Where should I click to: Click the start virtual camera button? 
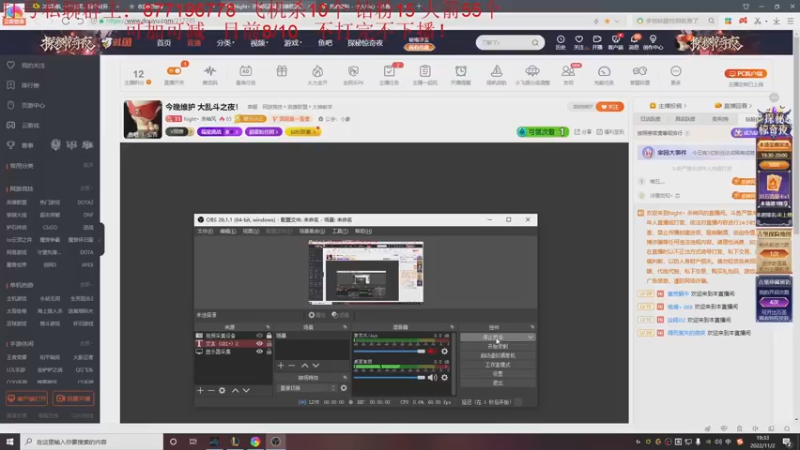tap(497, 356)
